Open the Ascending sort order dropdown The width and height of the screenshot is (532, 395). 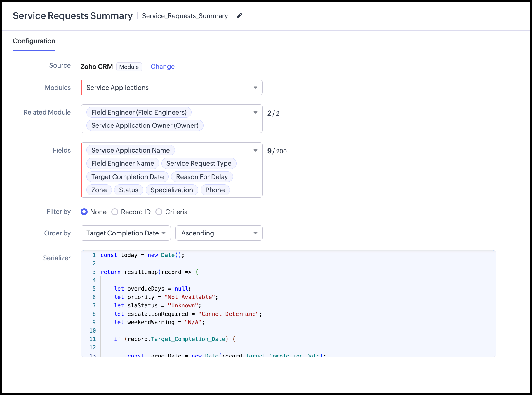(x=219, y=233)
